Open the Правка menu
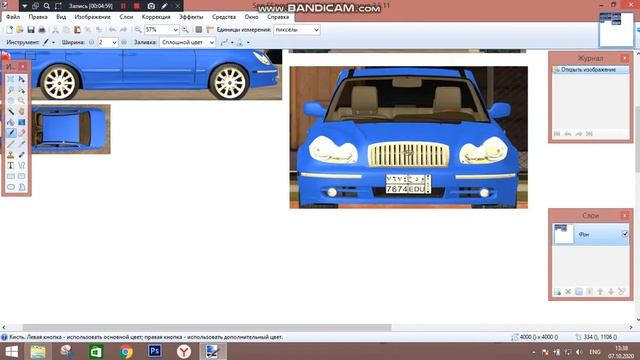The image size is (640, 360). [38, 17]
